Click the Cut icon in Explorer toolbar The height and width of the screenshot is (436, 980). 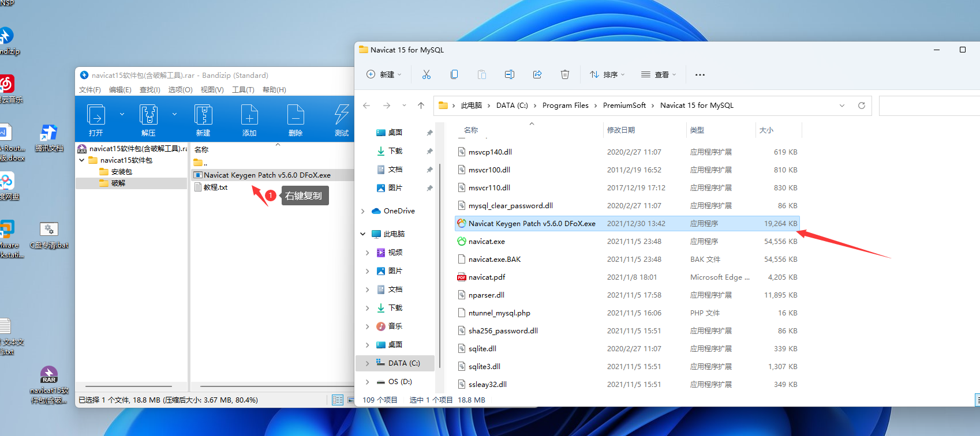[x=427, y=74]
